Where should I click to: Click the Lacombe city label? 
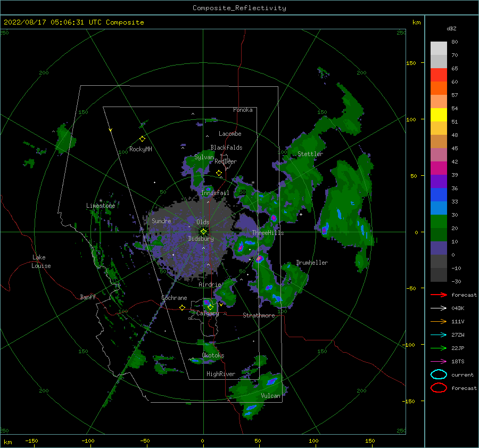pos(230,134)
